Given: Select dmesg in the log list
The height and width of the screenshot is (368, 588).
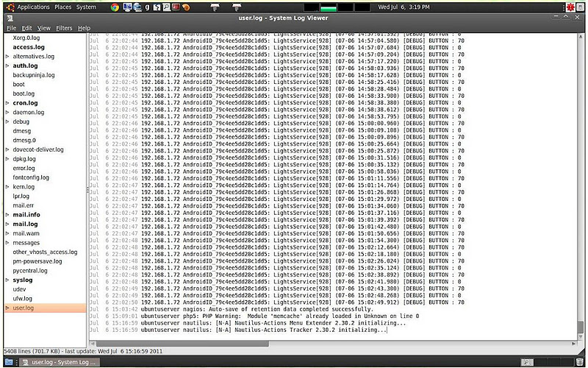Looking at the screenshot, I should point(22,131).
